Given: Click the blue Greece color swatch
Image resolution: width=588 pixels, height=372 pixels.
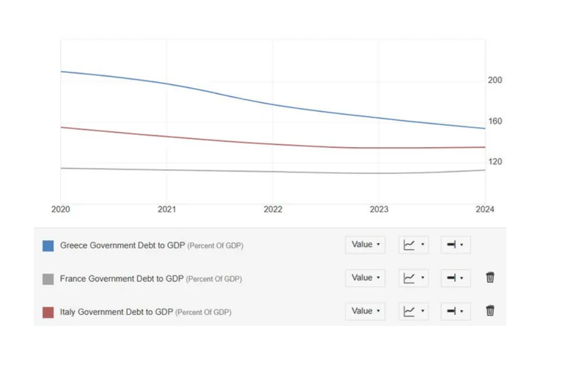Looking at the screenshot, I should pos(48,245).
